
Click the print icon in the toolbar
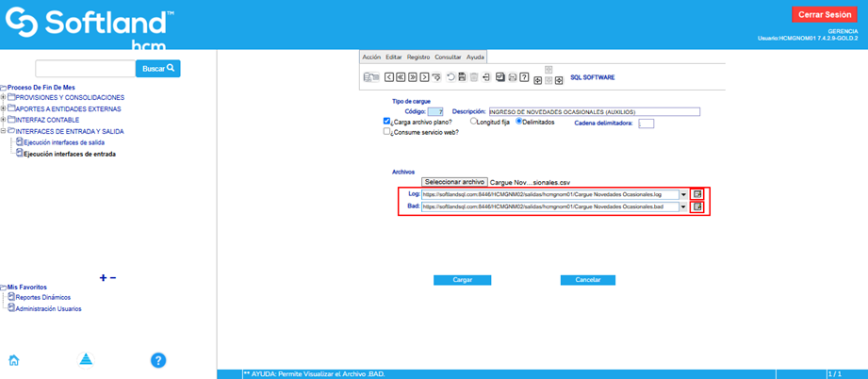(512, 77)
